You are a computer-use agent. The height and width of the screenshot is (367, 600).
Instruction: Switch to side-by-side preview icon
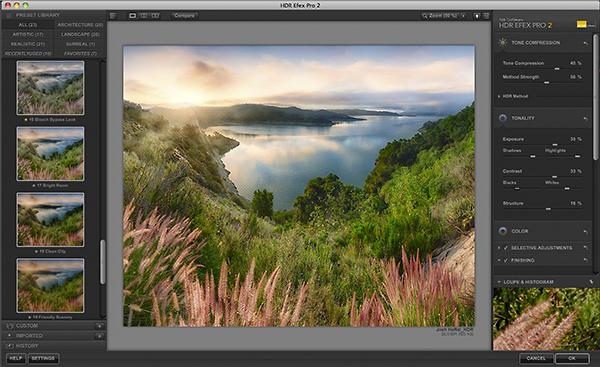[155, 16]
